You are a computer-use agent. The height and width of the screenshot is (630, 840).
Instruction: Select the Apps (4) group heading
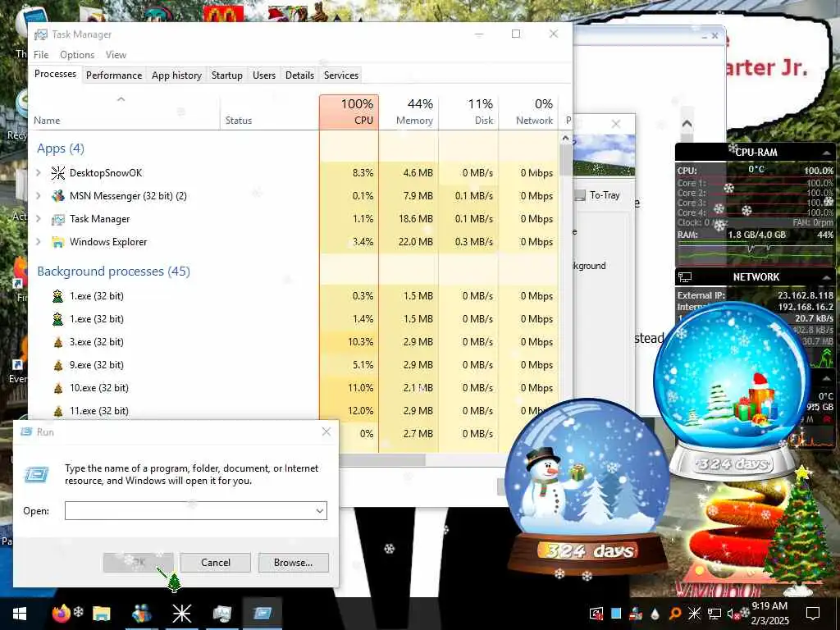[x=61, y=148]
